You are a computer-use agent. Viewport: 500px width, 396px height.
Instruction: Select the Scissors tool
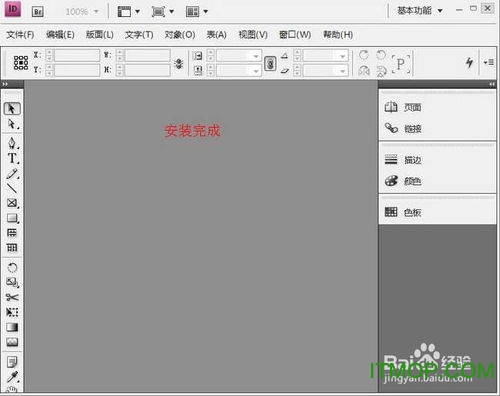pyautogui.click(x=12, y=297)
